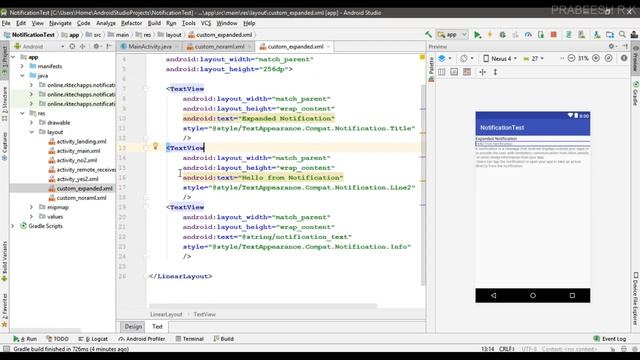
Task: Click the red Stop icon
Action: pos(553,35)
